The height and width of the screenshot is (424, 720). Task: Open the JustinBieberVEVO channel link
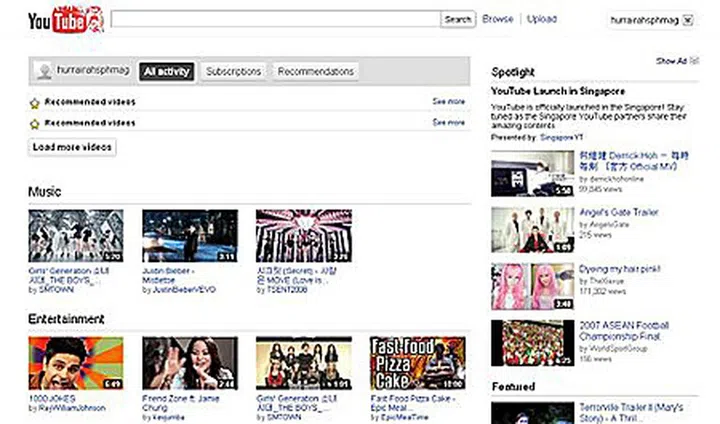click(x=184, y=290)
